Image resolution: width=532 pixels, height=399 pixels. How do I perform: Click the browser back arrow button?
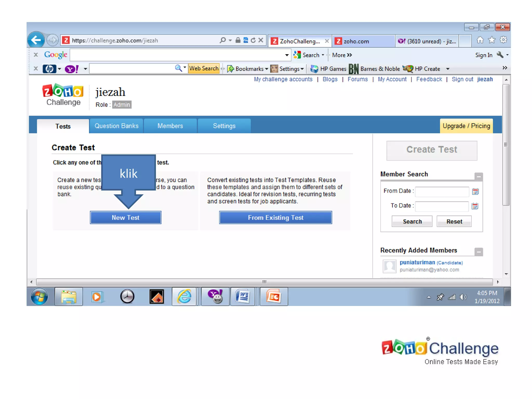click(x=36, y=40)
